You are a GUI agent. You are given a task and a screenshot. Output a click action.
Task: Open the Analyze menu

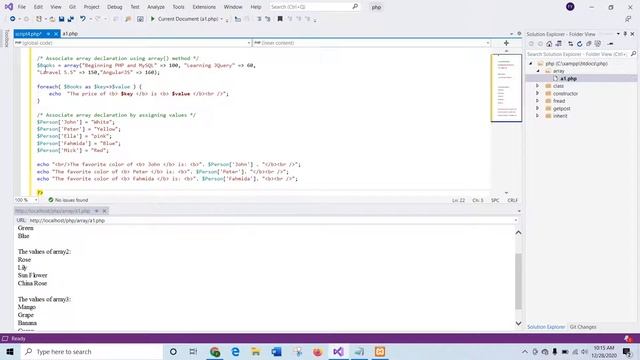(156, 7)
